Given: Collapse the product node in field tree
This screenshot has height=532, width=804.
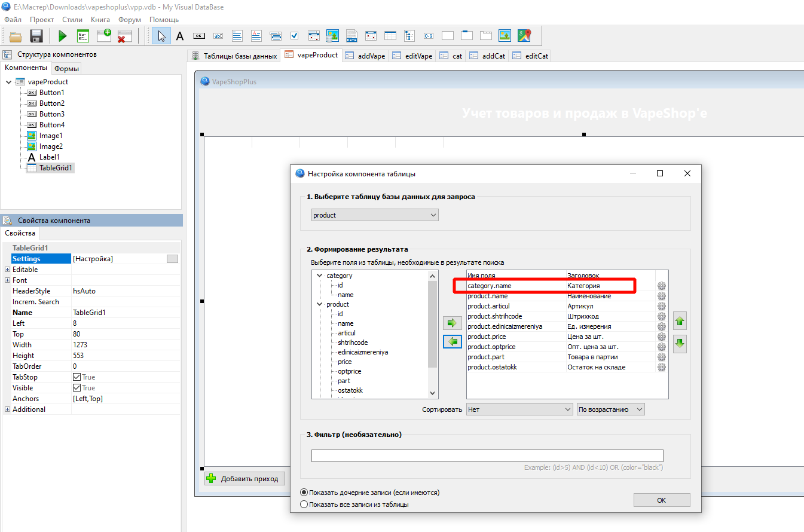Looking at the screenshot, I should pyautogui.click(x=319, y=304).
